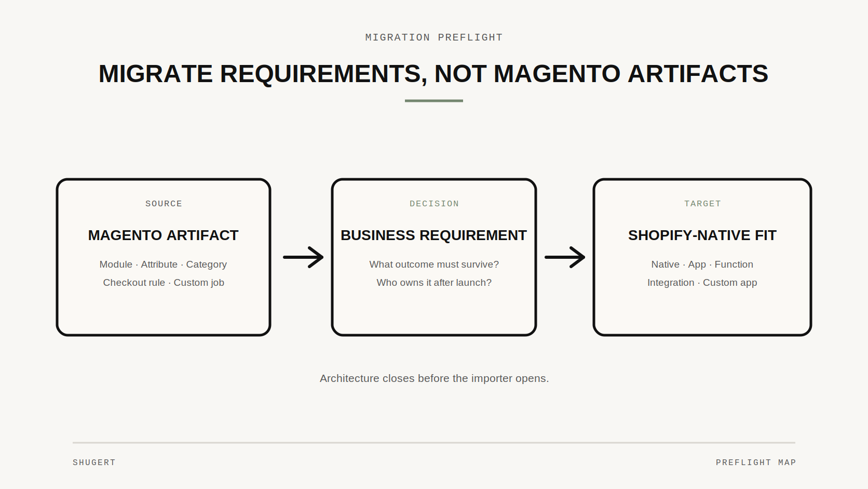Image resolution: width=868 pixels, height=489 pixels.
Task: Click the DECISION label in middle card
Action: tap(434, 204)
